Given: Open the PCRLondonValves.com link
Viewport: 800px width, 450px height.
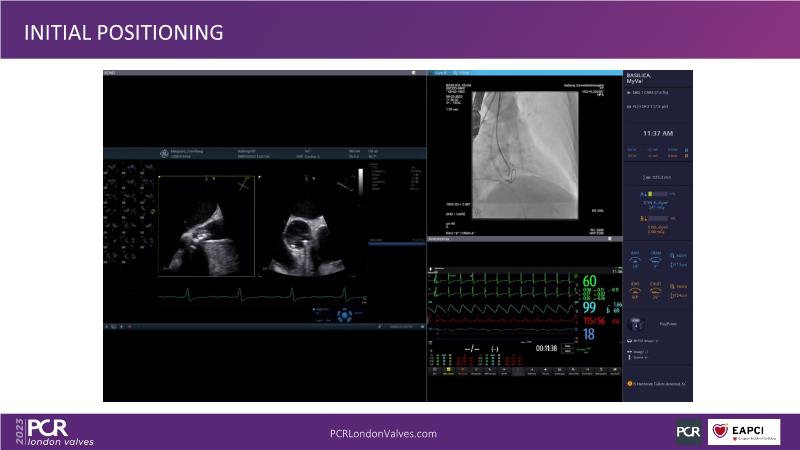Looking at the screenshot, I should 383,433.
